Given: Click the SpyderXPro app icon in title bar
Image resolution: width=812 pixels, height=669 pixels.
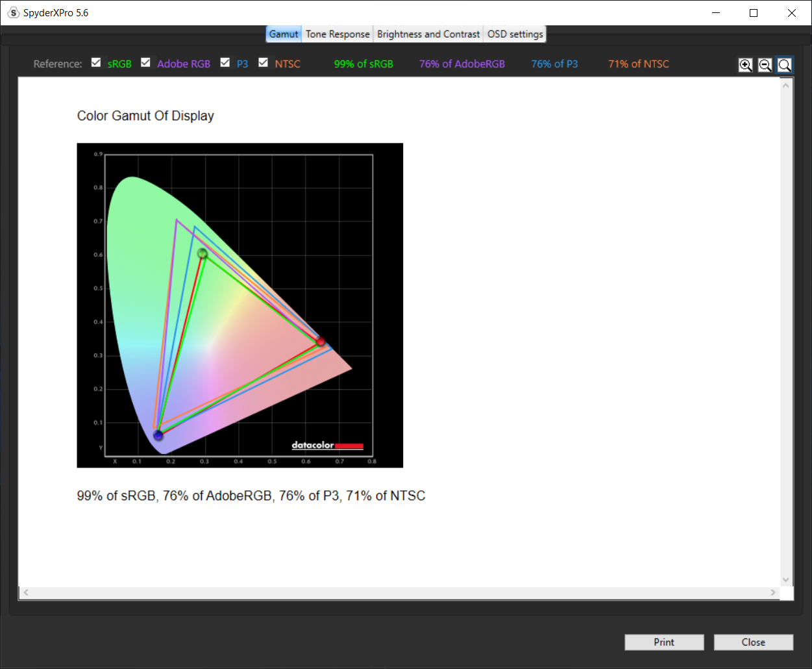Looking at the screenshot, I should [13, 13].
